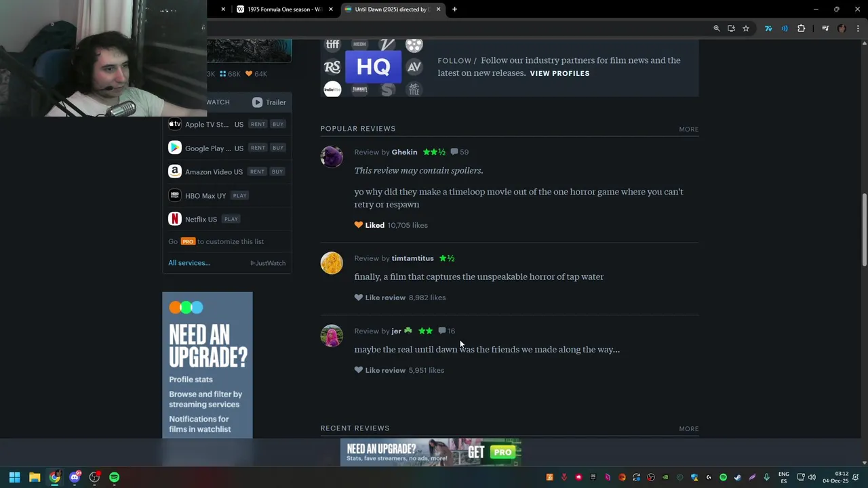
Task: Close the 1975 Formula One season tab
Action: (331, 9)
